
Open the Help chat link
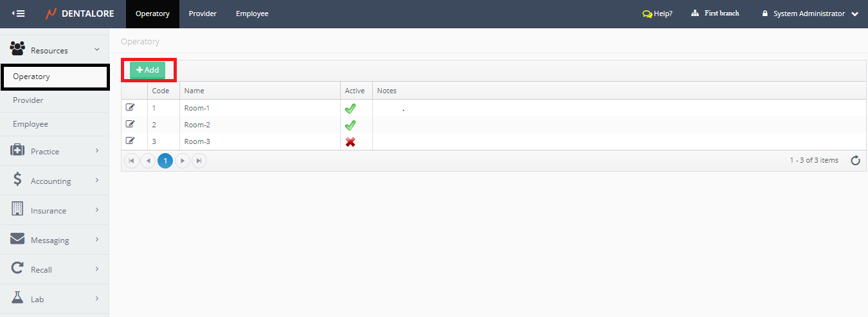click(657, 14)
